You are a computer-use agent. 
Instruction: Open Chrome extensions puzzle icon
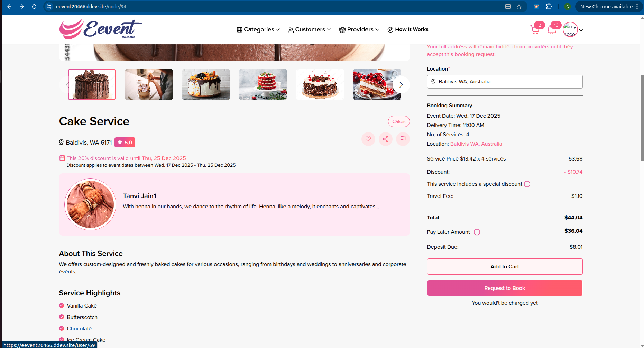[549, 7]
